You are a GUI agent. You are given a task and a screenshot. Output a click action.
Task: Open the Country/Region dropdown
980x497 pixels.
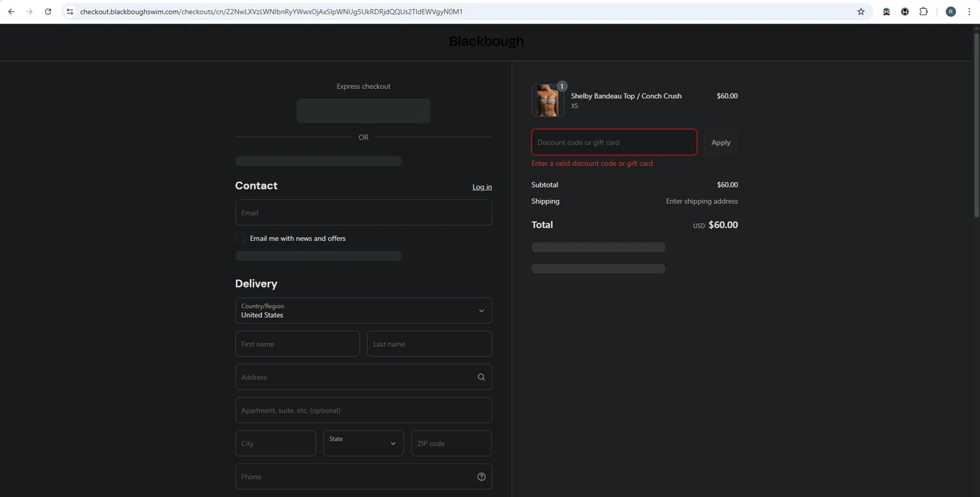coord(363,311)
